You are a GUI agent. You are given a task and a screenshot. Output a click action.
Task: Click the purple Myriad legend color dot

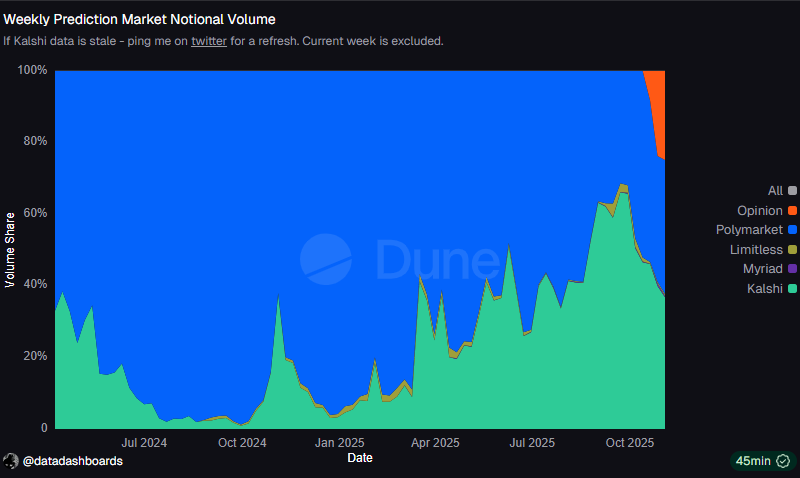point(792,268)
